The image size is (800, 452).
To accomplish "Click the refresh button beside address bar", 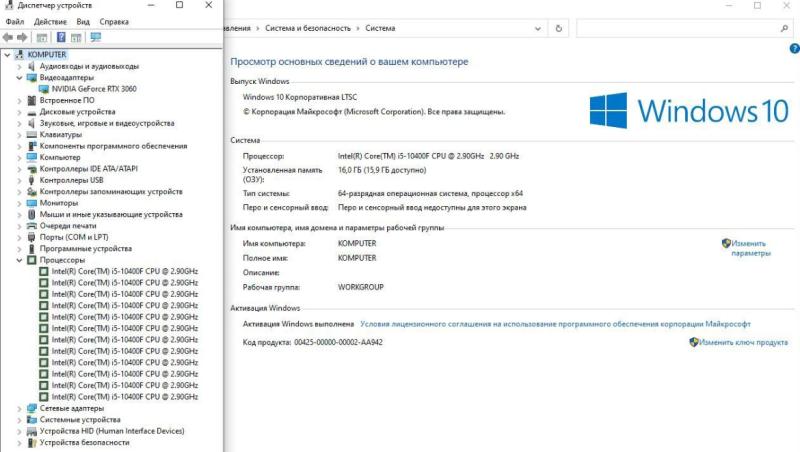I will 559,29.
